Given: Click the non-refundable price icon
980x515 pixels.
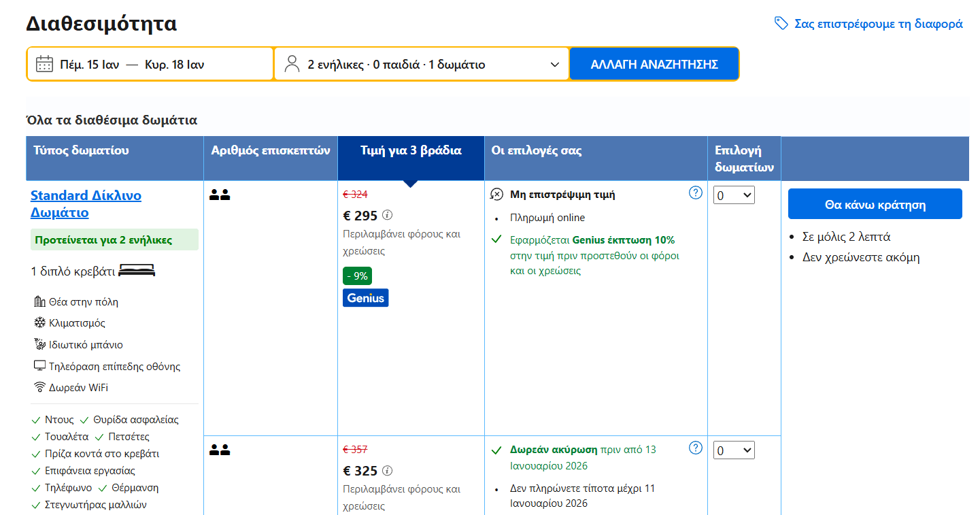Looking at the screenshot, I should click(496, 195).
